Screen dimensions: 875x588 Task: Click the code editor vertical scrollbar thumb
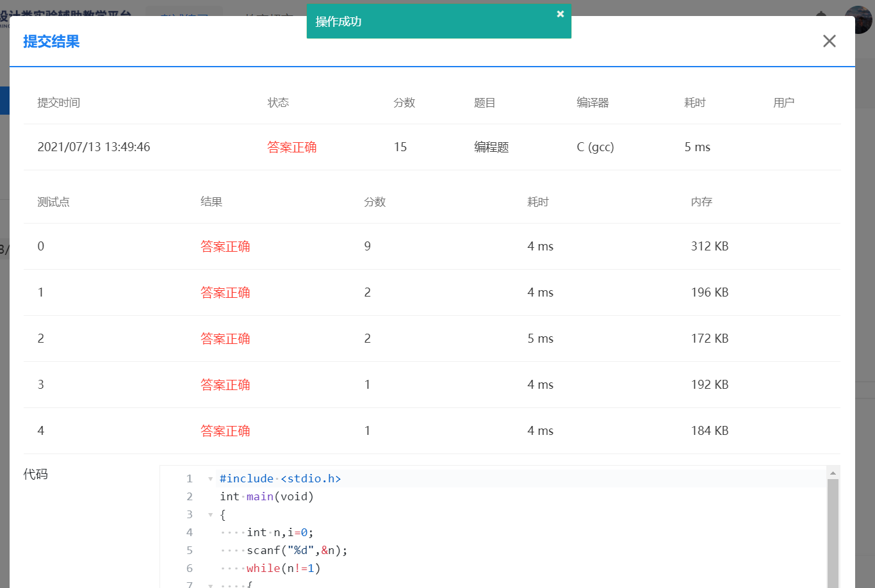833,533
